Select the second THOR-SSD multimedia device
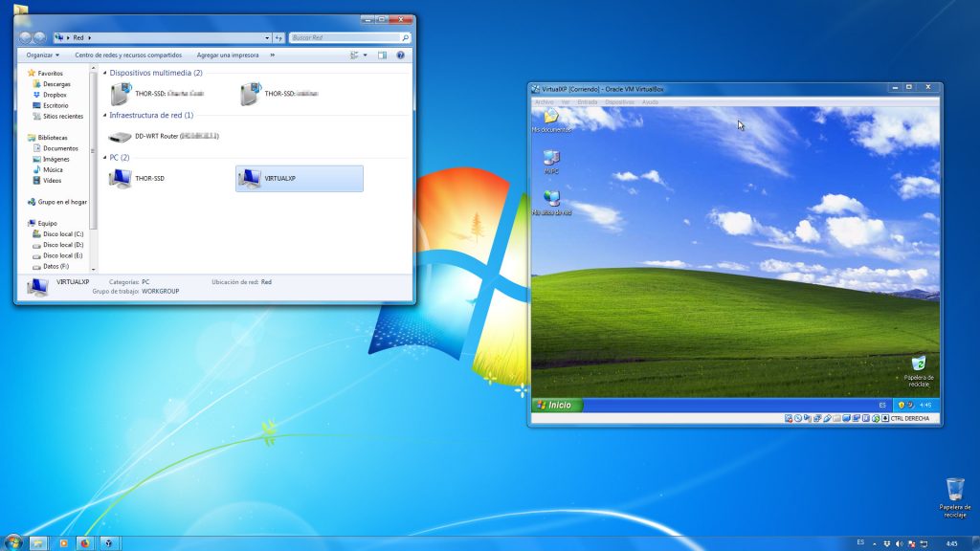 click(x=278, y=94)
